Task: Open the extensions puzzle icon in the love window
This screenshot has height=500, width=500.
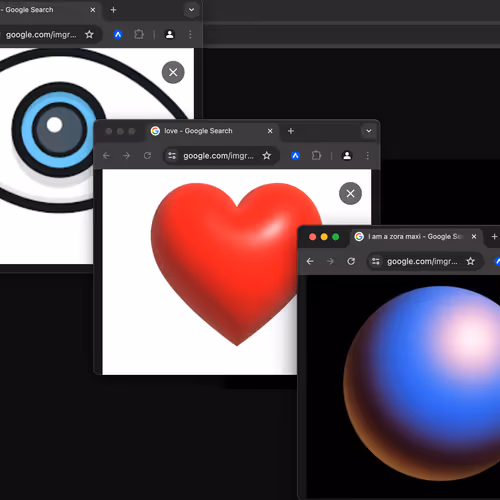Action: 316,156
